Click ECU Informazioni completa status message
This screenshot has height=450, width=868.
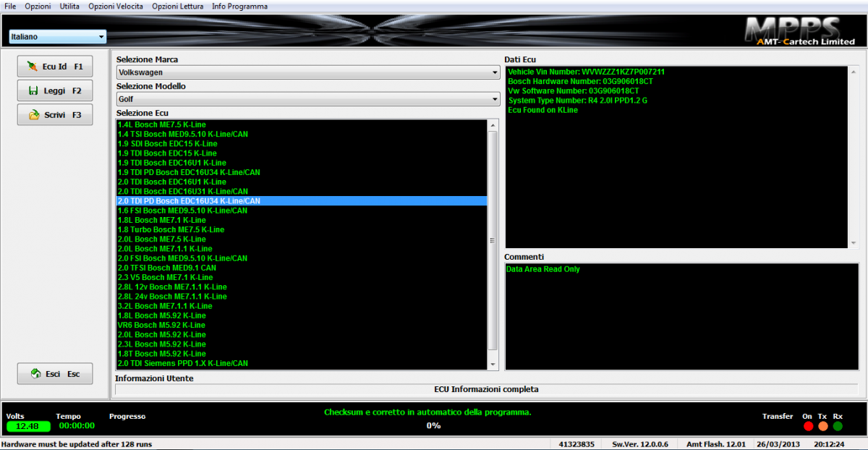[x=486, y=389]
